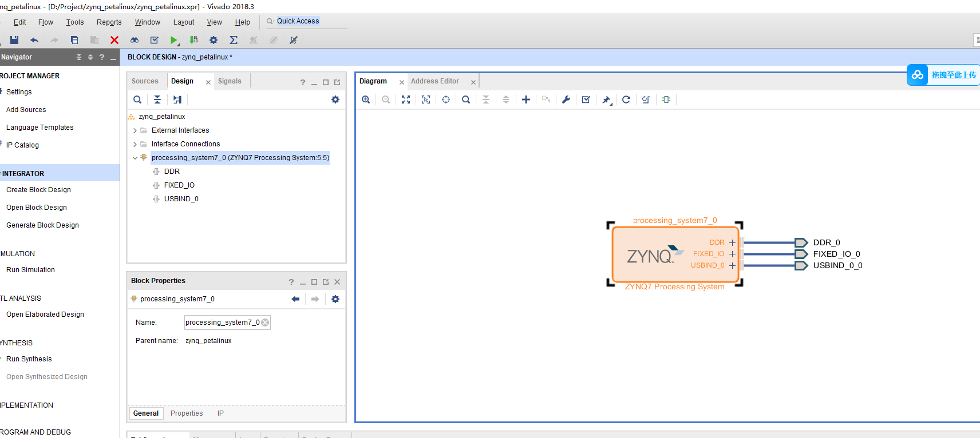Viewport: 980px width, 438px height.
Task: Open the IP tab in Block Properties
Action: coord(220,413)
